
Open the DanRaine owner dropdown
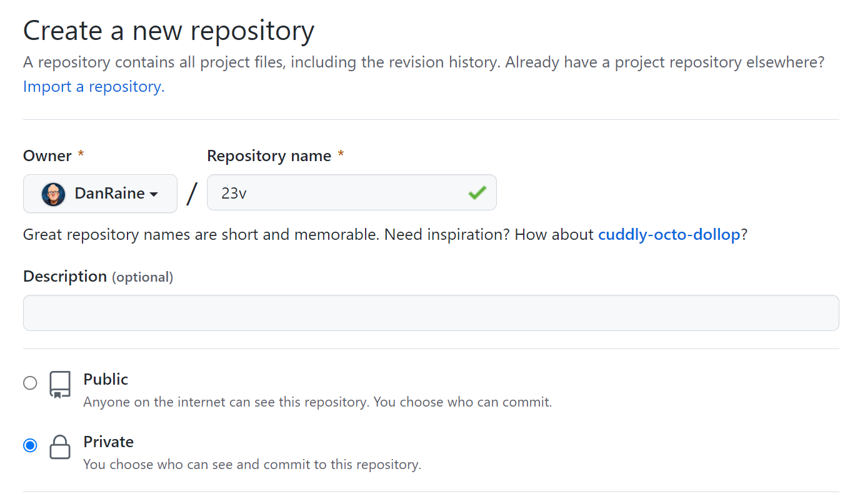click(100, 194)
